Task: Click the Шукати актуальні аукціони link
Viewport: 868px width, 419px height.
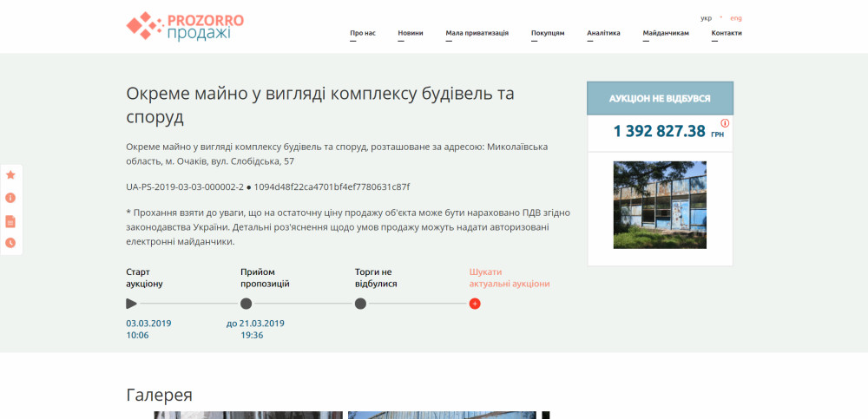Action: click(x=509, y=278)
